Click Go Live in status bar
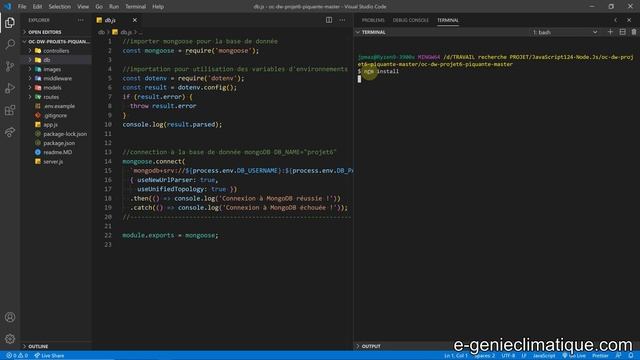Viewport: 640px width, 360px height. pyautogui.click(x=574, y=356)
